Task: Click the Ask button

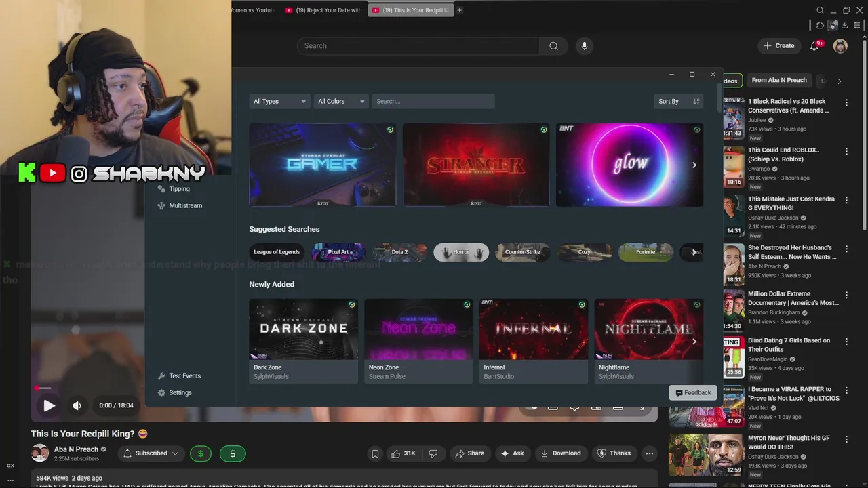Action: (512, 453)
